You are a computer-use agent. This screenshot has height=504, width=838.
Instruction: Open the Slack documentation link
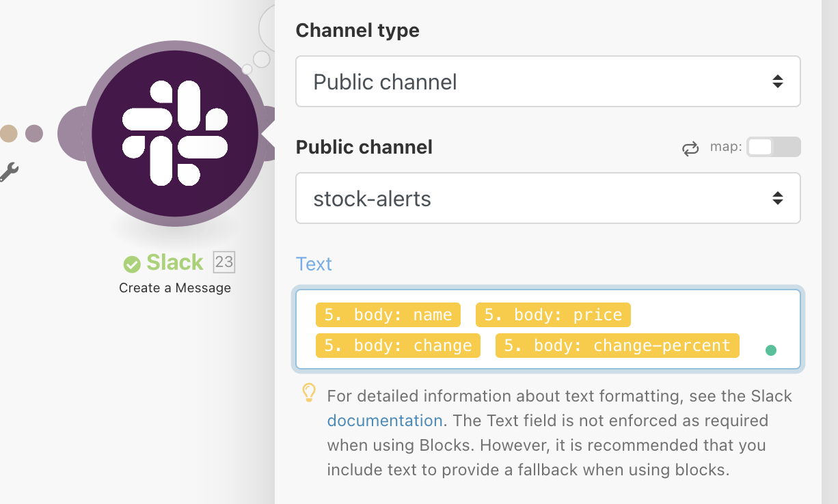[x=384, y=420]
